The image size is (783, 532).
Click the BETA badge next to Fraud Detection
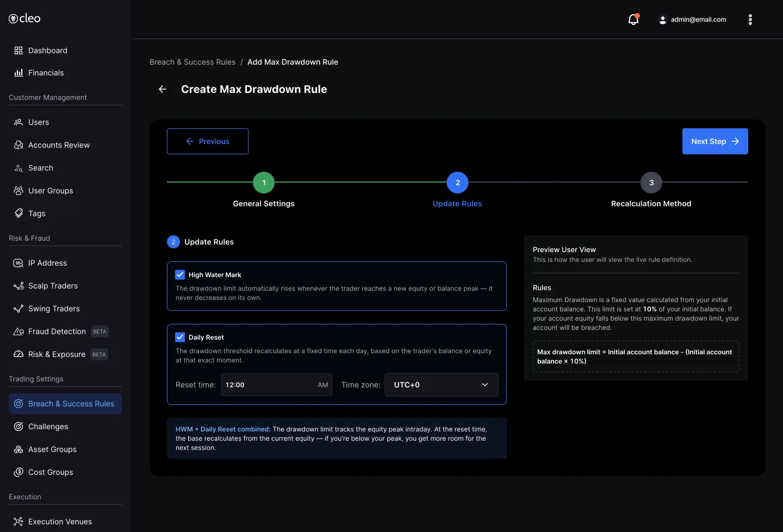100,331
